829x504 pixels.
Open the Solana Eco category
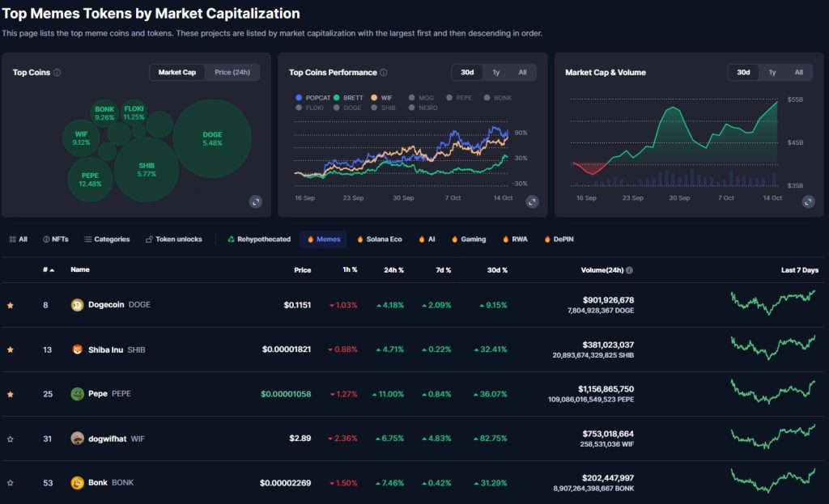pos(380,239)
